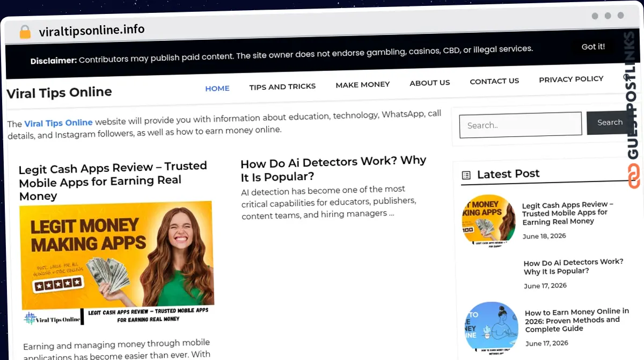Open the main Legit Cash Apps Review article title

113,181
